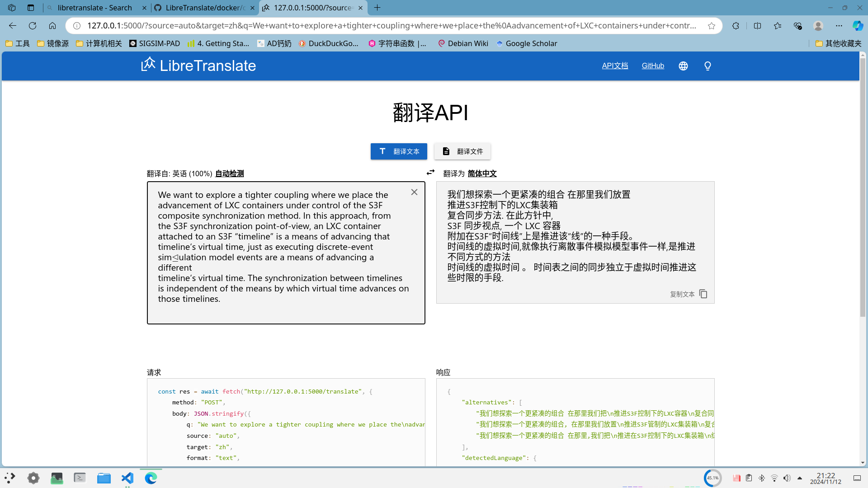This screenshot has width=868, height=488.
Task: Click the API文档 menu link
Action: tap(615, 66)
